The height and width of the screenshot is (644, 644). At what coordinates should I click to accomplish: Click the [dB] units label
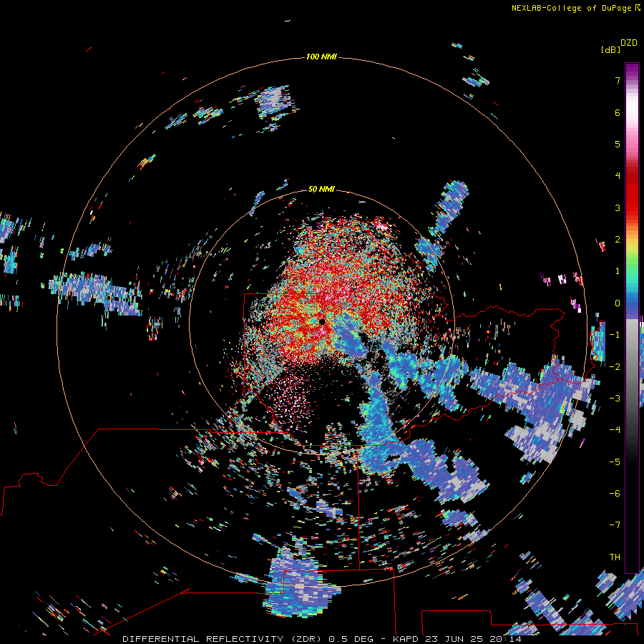(610, 49)
